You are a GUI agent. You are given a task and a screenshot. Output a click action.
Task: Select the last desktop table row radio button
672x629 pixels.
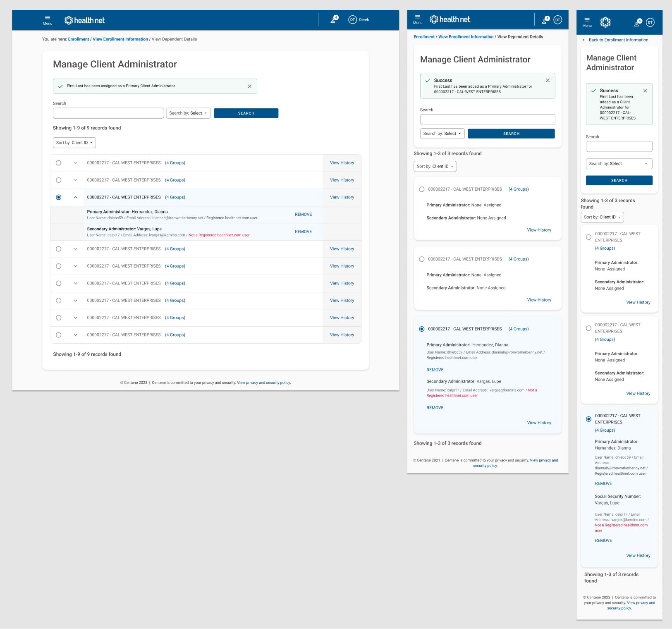click(58, 335)
